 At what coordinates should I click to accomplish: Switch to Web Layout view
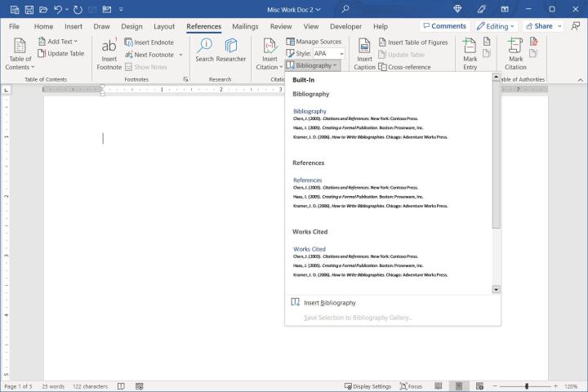pyautogui.click(x=480, y=386)
